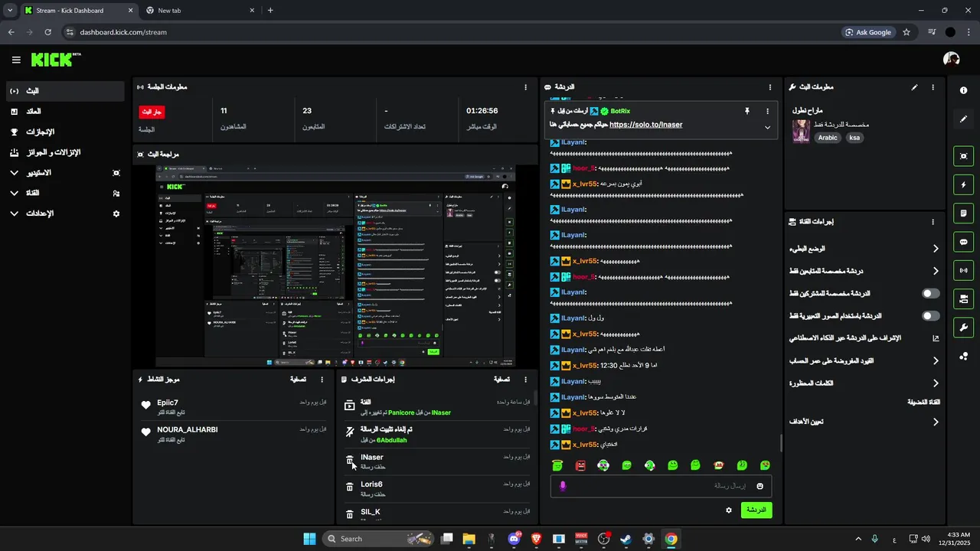The width and height of the screenshot is (980, 551).
Task: Open AI chat moderation external link
Action: click(936, 338)
